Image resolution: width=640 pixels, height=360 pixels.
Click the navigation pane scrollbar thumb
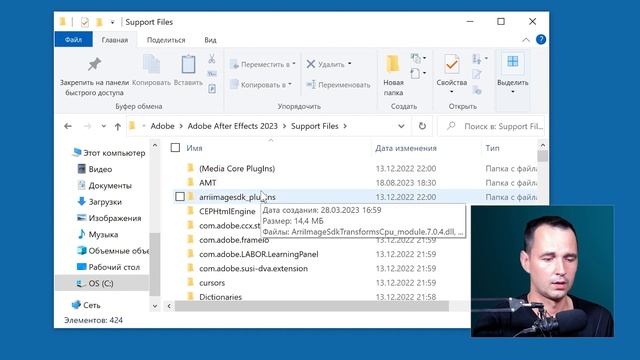pos(155,264)
